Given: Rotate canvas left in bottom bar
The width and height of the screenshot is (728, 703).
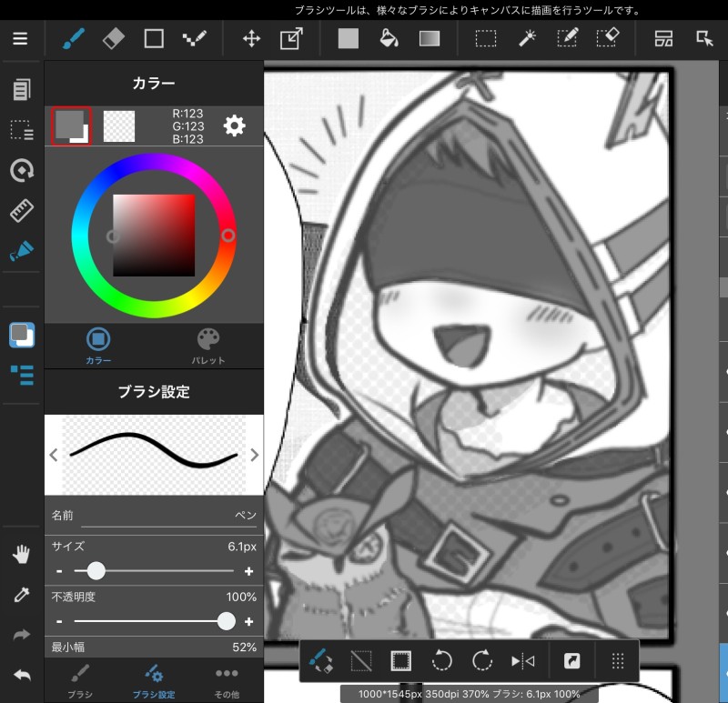Looking at the screenshot, I should click(x=441, y=661).
